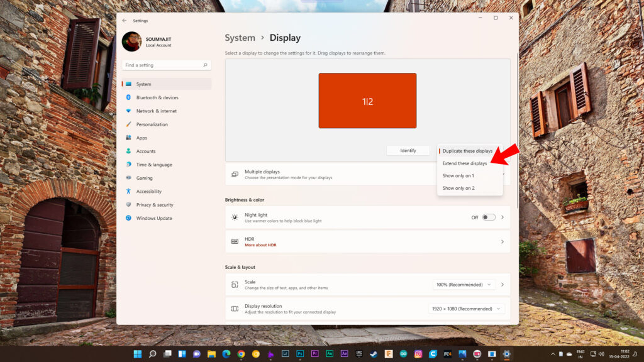Click the "Brightness & color" section heading

tap(245, 200)
